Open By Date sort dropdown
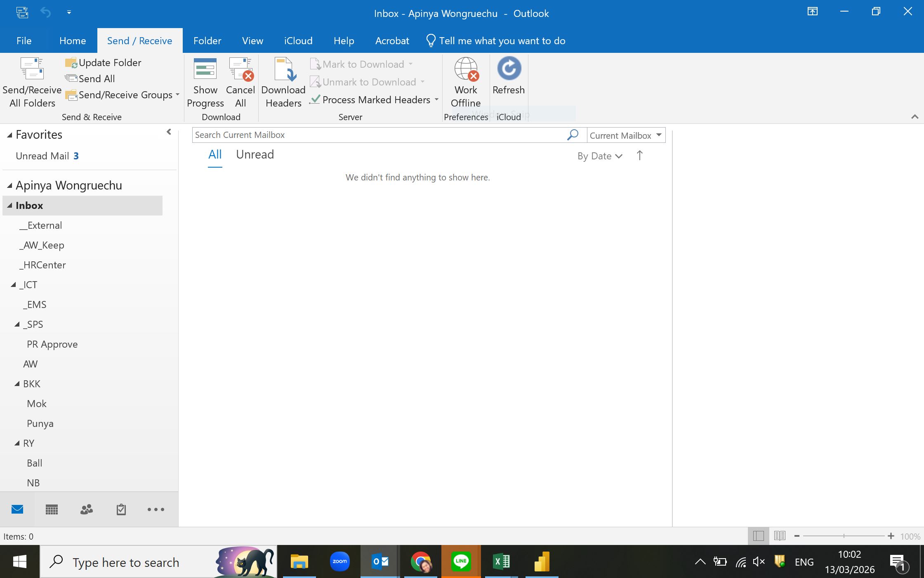Viewport: 924px width, 578px height. tap(599, 156)
